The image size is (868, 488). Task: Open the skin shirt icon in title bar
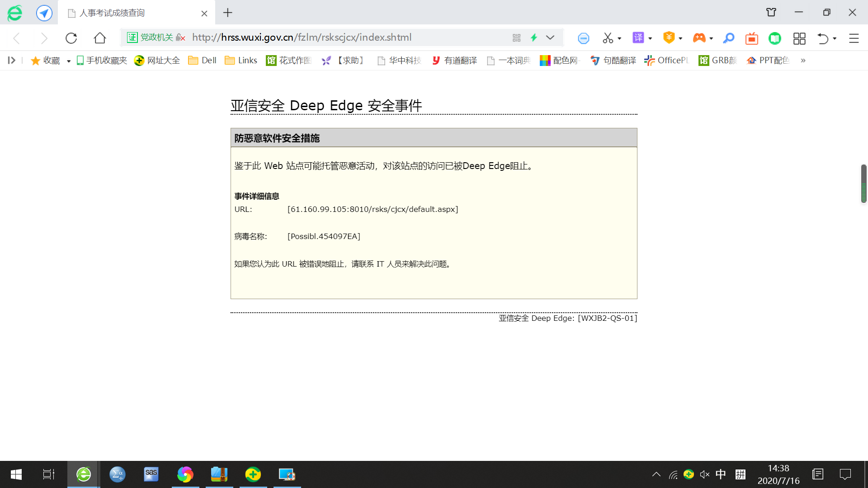pos(771,12)
